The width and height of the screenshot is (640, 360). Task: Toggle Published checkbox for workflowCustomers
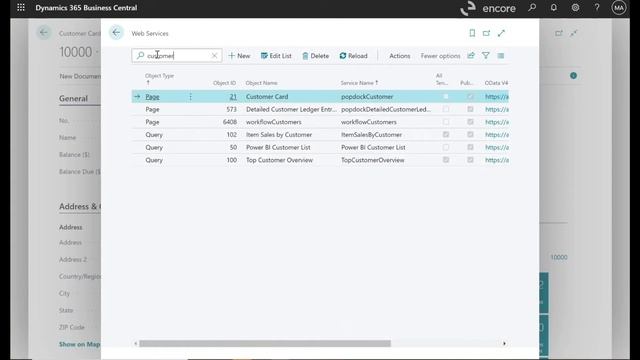click(x=470, y=122)
